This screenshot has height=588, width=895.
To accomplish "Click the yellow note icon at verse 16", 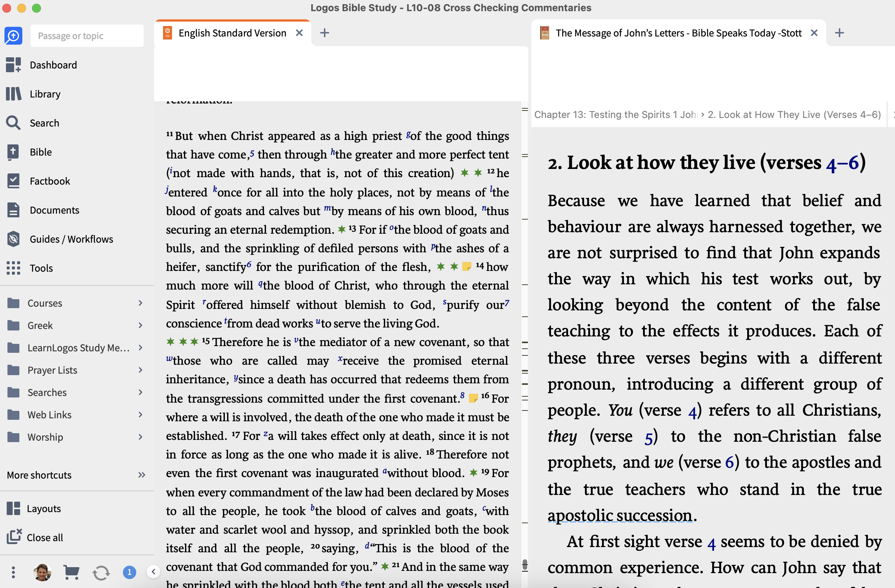I will point(474,398).
